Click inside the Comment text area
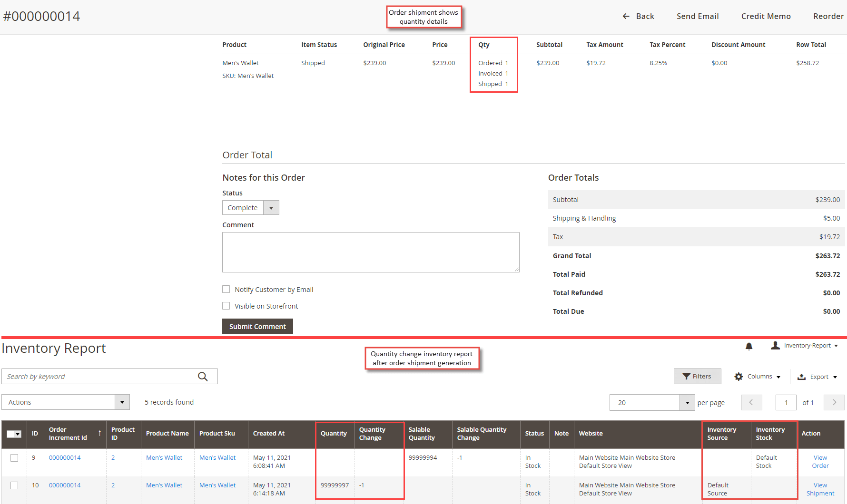The height and width of the screenshot is (504, 847). pyautogui.click(x=371, y=252)
